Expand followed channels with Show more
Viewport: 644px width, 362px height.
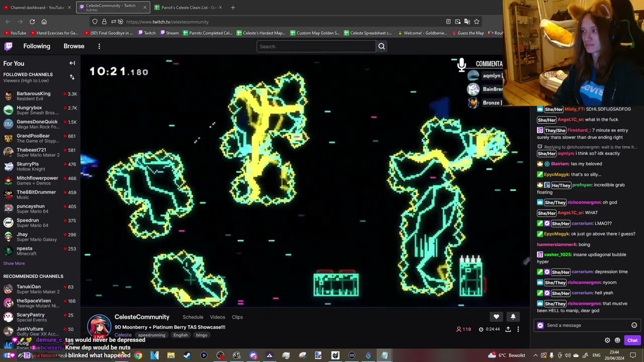(x=14, y=263)
